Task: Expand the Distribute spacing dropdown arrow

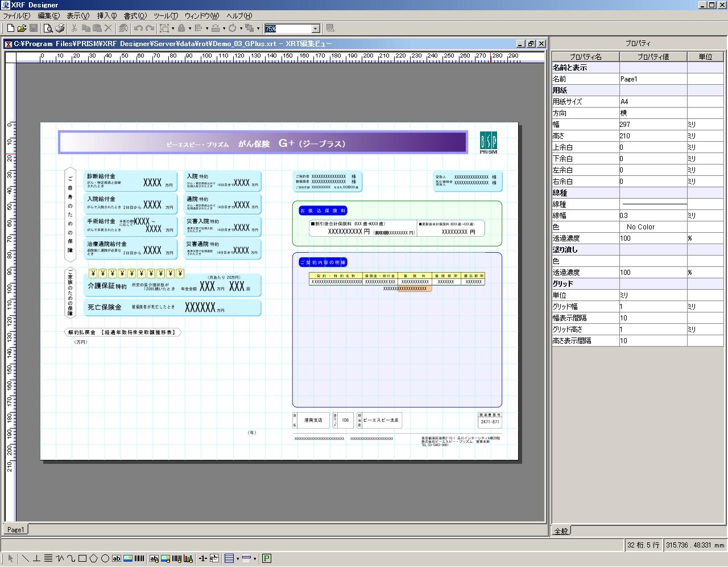Action: pos(224,28)
